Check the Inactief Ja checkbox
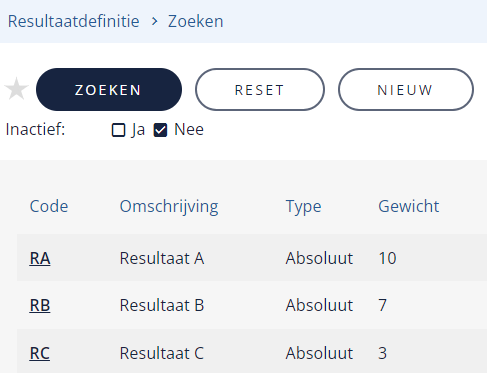Screen dimensions: 487x373 pyautogui.click(x=118, y=130)
